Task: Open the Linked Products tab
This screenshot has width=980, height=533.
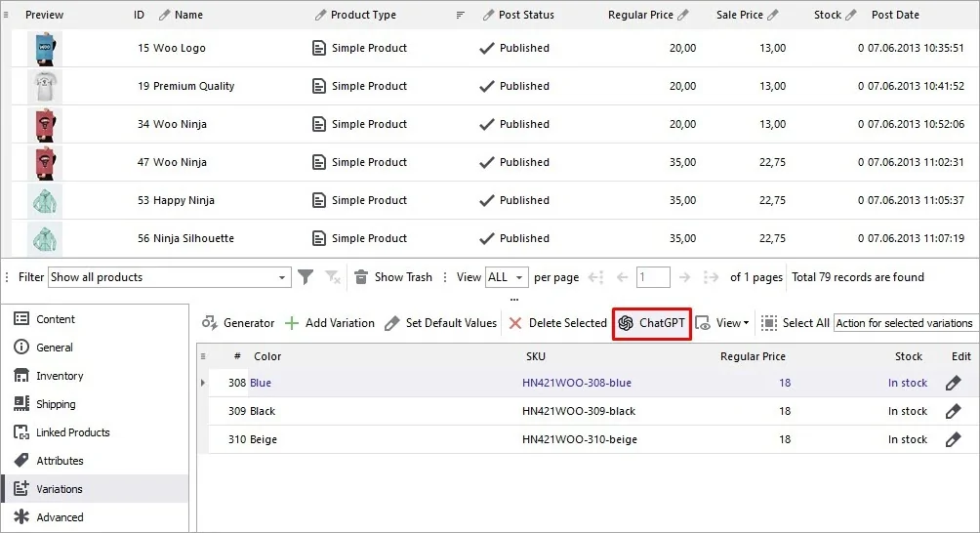Action: point(95,432)
